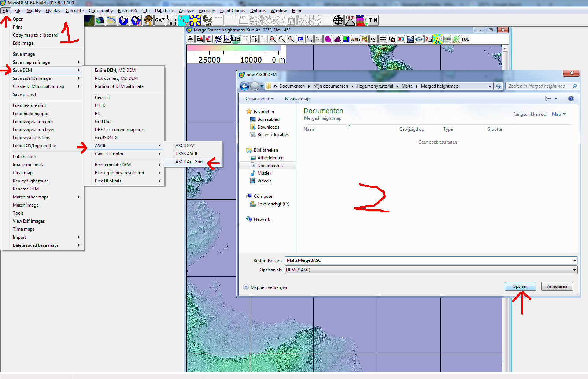The image size is (588, 379).
Task: Click the layered cube toolbar icon
Action: point(100,20)
